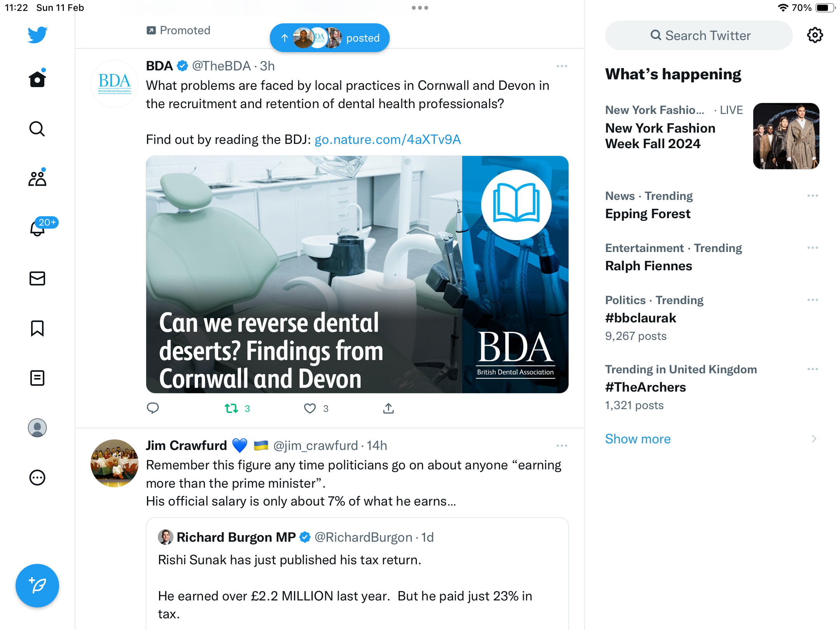Image resolution: width=840 pixels, height=630 pixels.
Task: Click Show more trends
Action: 638,439
